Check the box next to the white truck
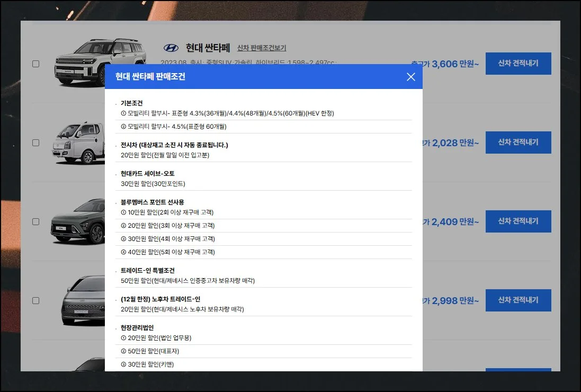Screen dimensions: 581x392 [x=36, y=142]
